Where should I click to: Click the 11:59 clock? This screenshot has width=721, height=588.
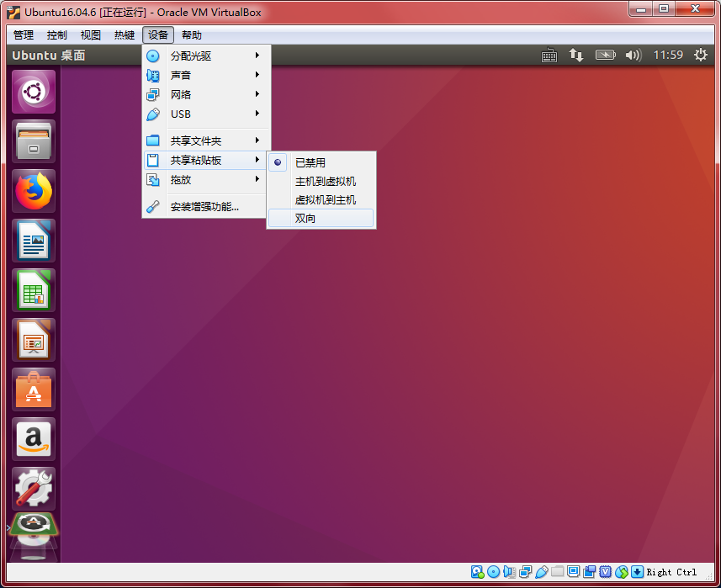(x=668, y=56)
